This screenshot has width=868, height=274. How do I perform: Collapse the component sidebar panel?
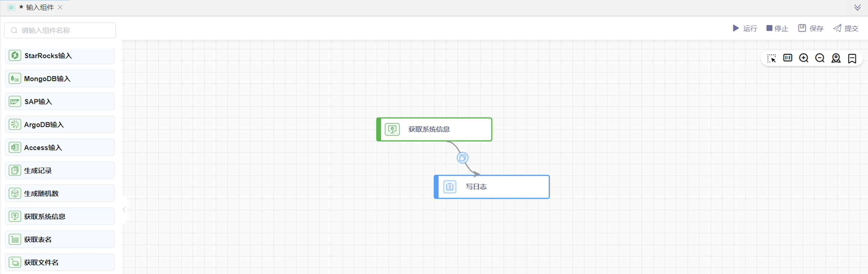124,210
